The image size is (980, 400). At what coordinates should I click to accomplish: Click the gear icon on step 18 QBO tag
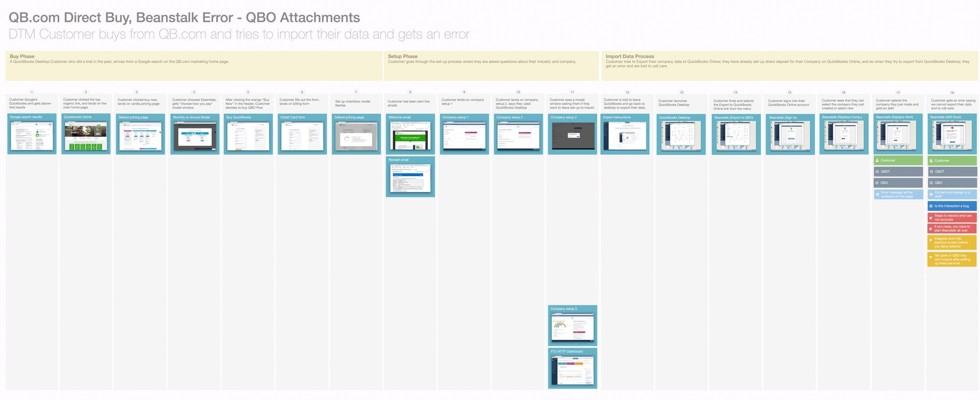pyautogui.click(x=931, y=183)
